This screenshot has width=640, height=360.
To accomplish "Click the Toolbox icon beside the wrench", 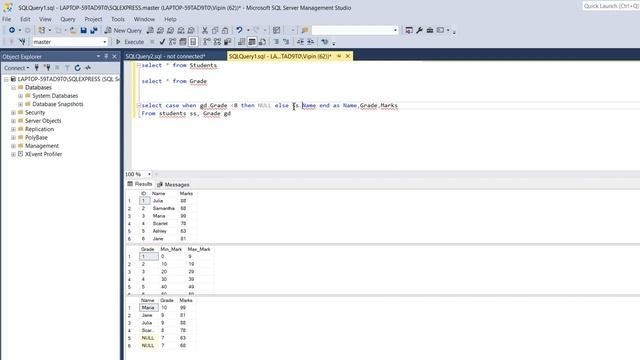I will click(x=429, y=30).
